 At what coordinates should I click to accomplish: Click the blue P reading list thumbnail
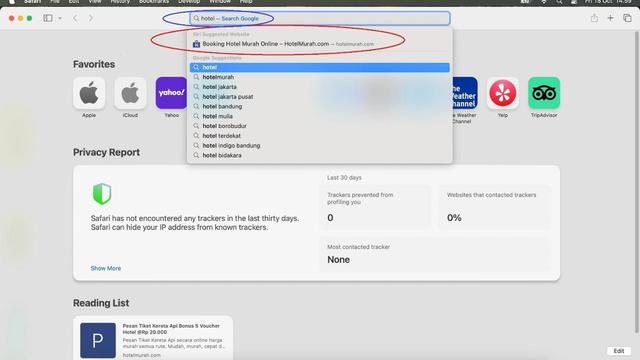click(x=98, y=340)
